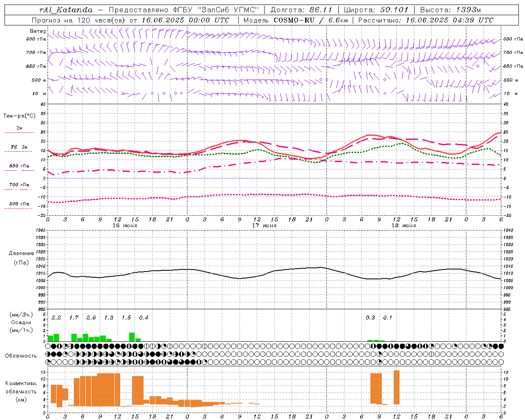Click the 3-hour precipitation value 1.7
This screenshot has height=420, width=525.
point(74,317)
